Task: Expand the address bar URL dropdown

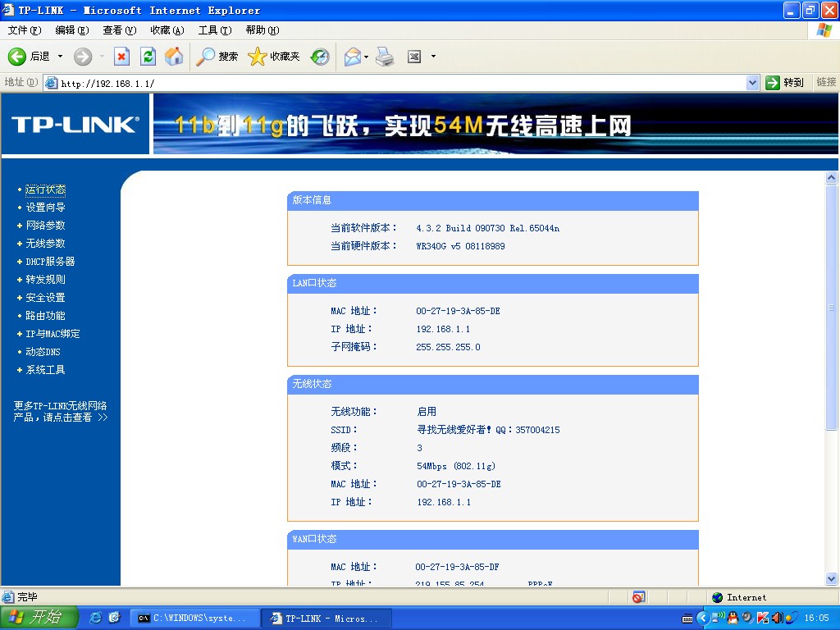Action: point(753,83)
